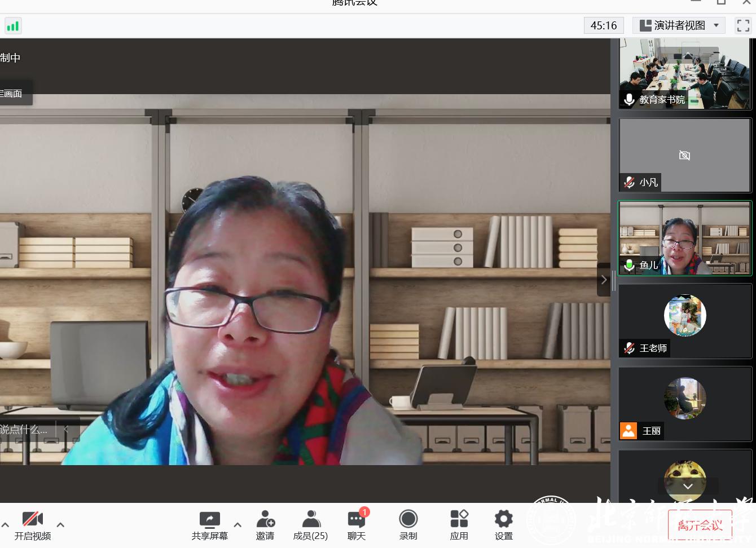The width and height of the screenshot is (756, 548).
Task: Open the Invite (邀请) icon
Action: point(265,525)
